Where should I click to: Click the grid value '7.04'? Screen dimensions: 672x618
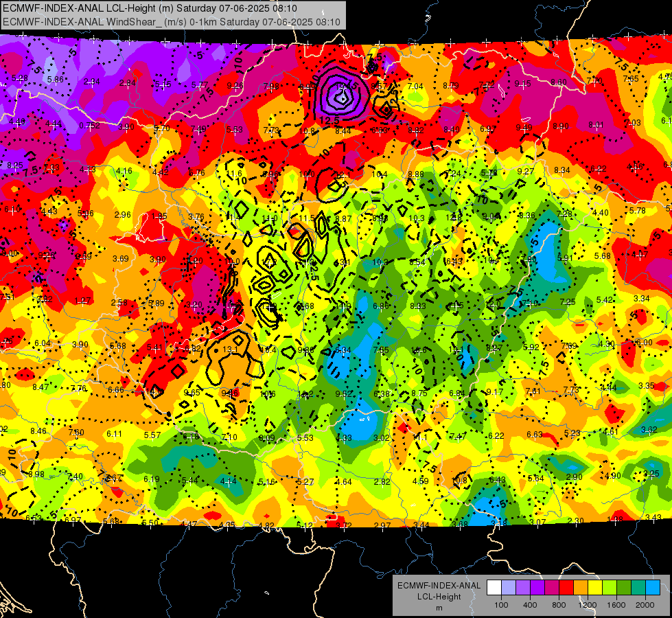(415, 87)
